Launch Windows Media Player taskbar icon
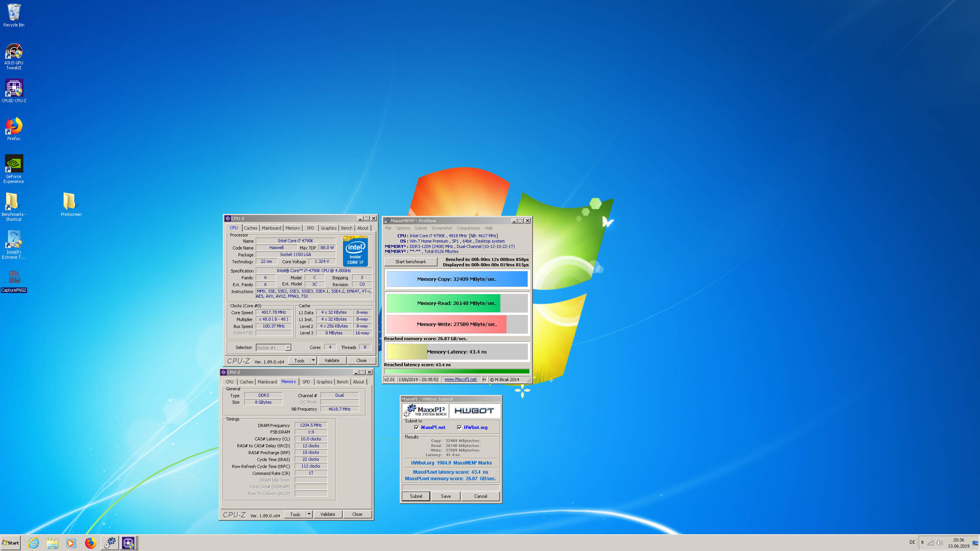Viewport: 980px width, 551px height. pyautogui.click(x=71, y=543)
